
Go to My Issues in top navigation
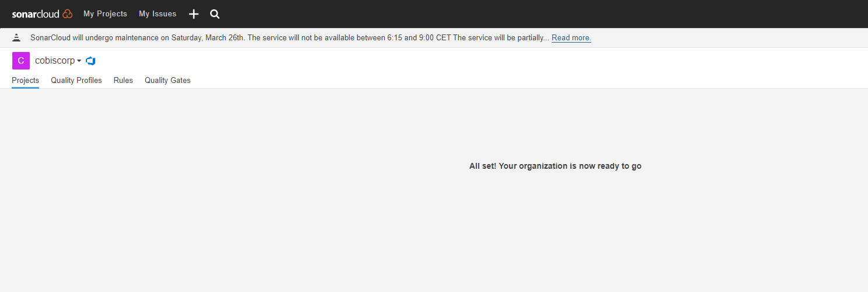pos(158,14)
